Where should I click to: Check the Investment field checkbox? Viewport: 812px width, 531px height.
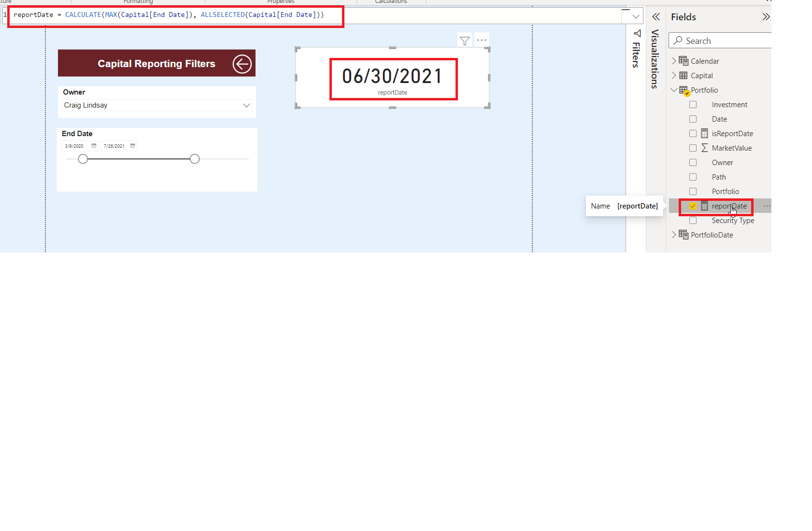click(x=693, y=105)
